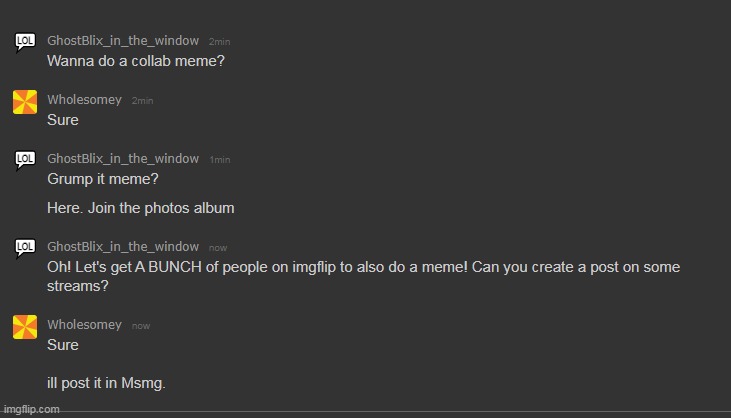Select the GhostBlix_in_the_window username posted 1min ago
Image resolution: width=731 pixels, height=418 pixels.
pos(123,159)
